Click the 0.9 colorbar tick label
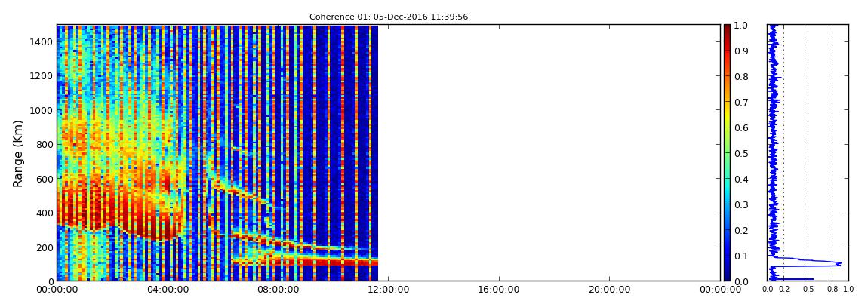Screen dimensions: 868x307 [742, 51]
